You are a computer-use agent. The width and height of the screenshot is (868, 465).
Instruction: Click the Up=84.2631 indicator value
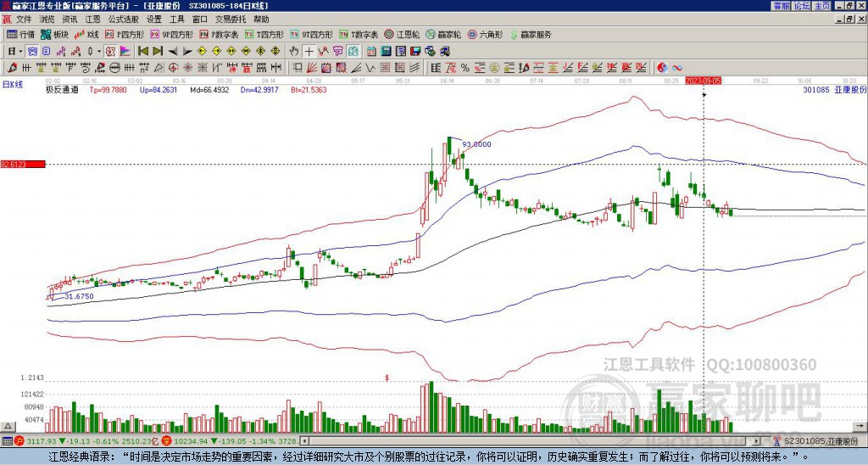(x=159, y=89)
